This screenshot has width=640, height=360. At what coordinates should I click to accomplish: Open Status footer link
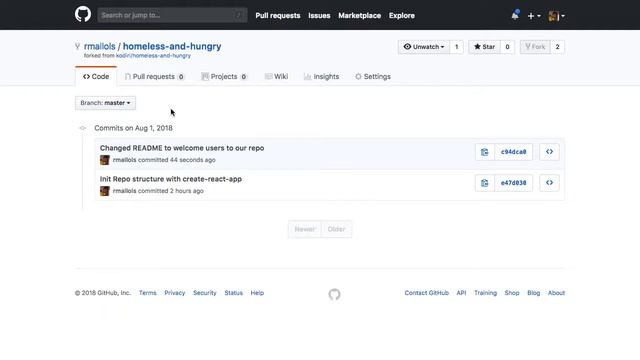[x=233, y=293]
